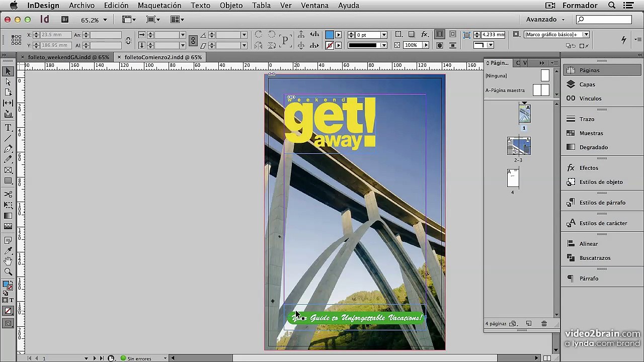Select the Type tool
This screenshot has width=644, height=362.
click(x=8, y=128)
